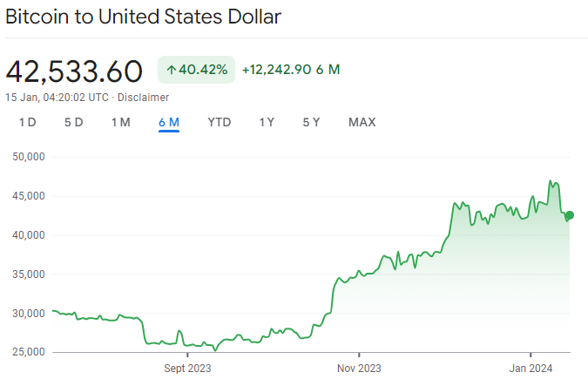
Task: Click the green up arrow in percentage badge
Action: (x=172, y=70)
